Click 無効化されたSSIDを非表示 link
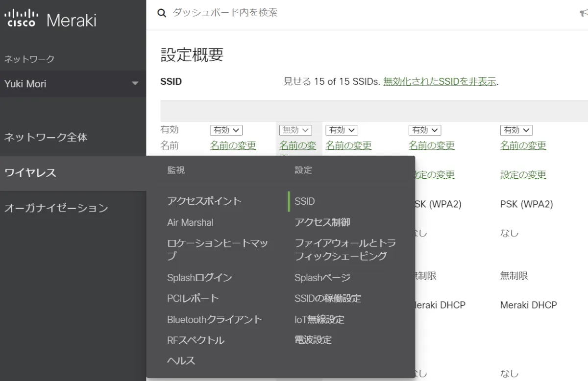Image resolution: width=588 pixels, height=381 pixels. (x=440, y=82)
